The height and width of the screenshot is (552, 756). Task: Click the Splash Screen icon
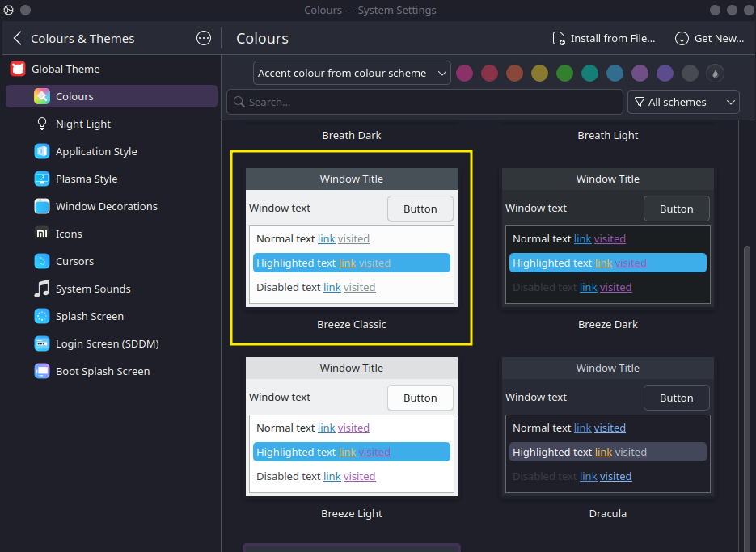42,316
